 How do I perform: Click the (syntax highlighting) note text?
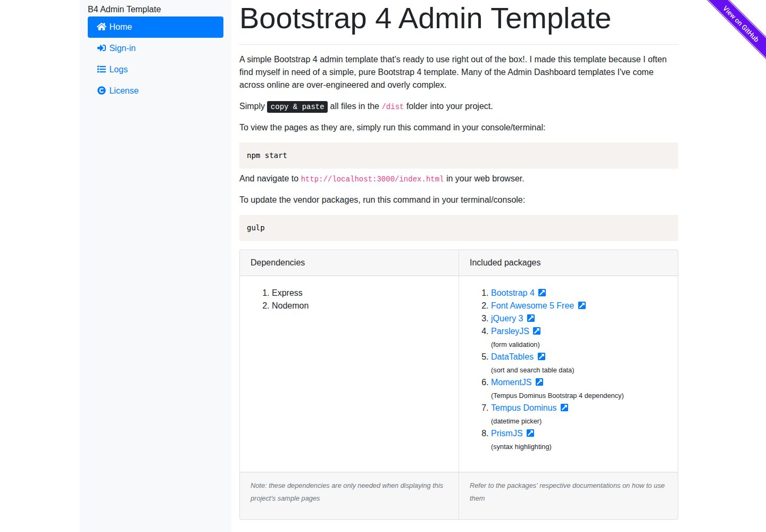click(521, 446)
